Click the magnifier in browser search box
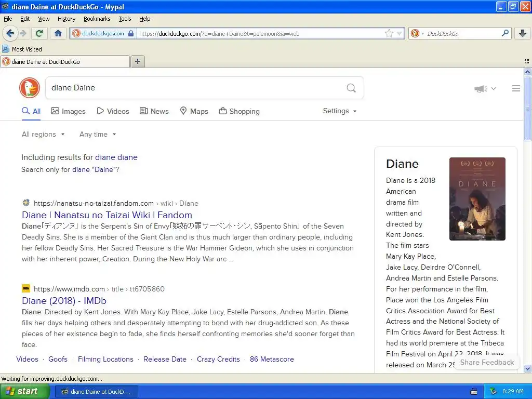 pyautogui.click(x=505, y=33)
